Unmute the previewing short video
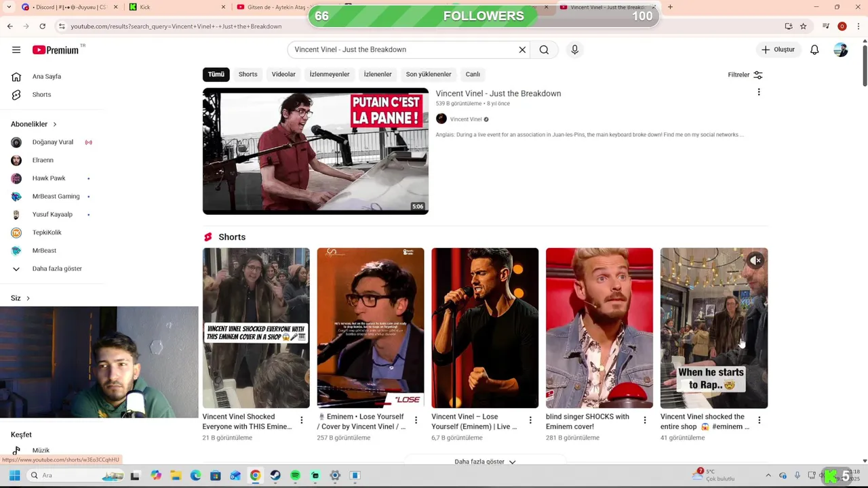868x488 pixels. [755, 260]
